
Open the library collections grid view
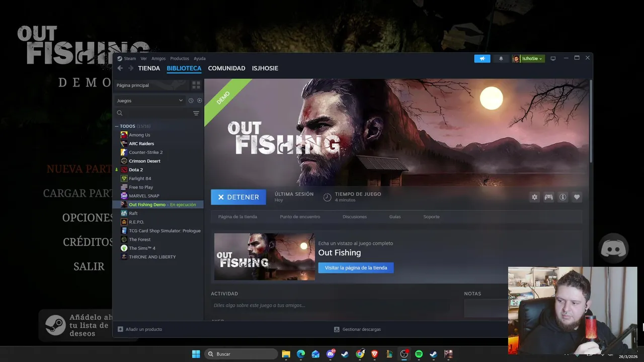coord(196,85)
